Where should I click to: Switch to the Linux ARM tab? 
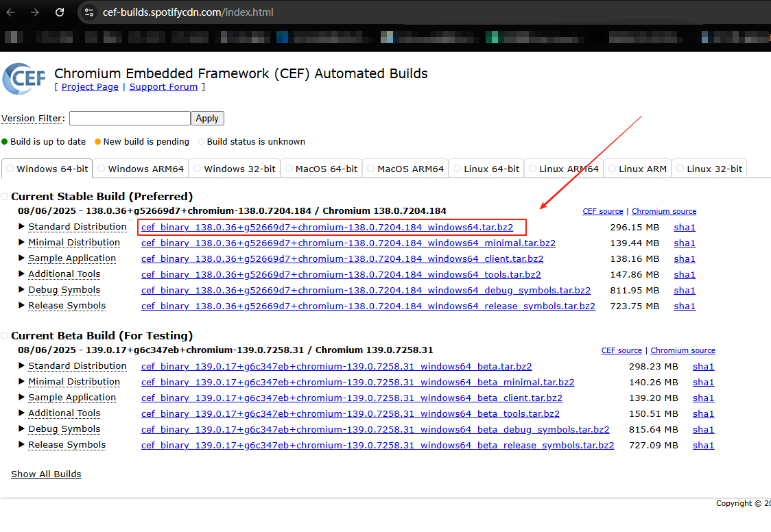click(x=638, y=169)
